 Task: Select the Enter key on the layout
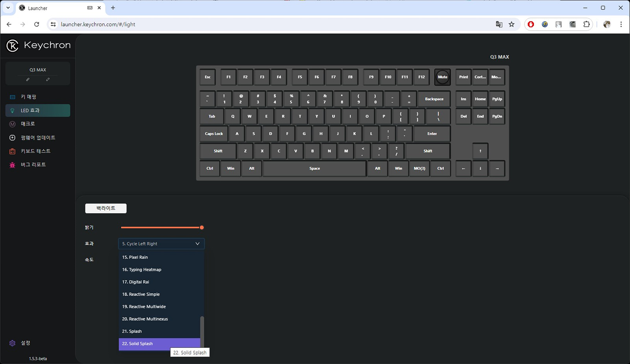[x=432, y=134]
